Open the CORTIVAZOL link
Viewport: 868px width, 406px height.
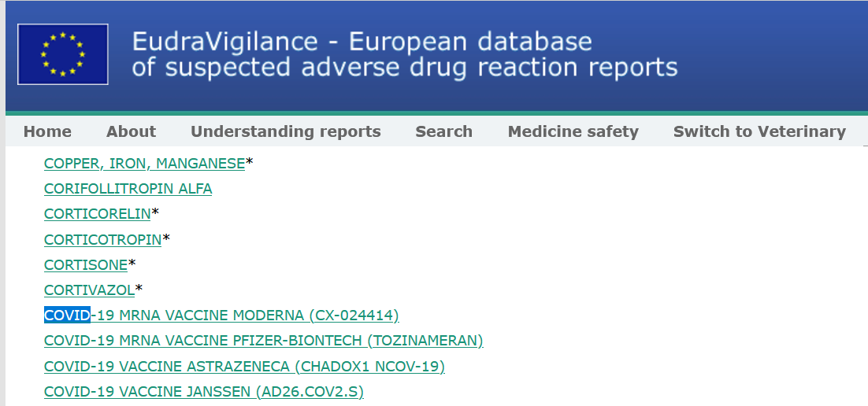[x=89, y=290]
